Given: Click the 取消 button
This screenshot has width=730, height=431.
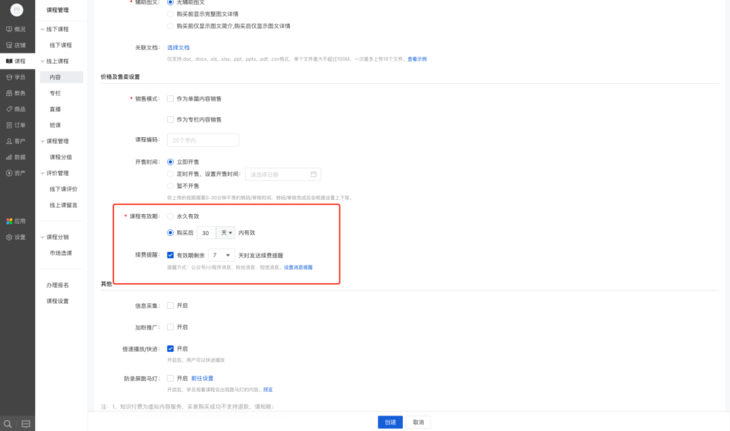Looking at the screenshot, I should (419, 422).
